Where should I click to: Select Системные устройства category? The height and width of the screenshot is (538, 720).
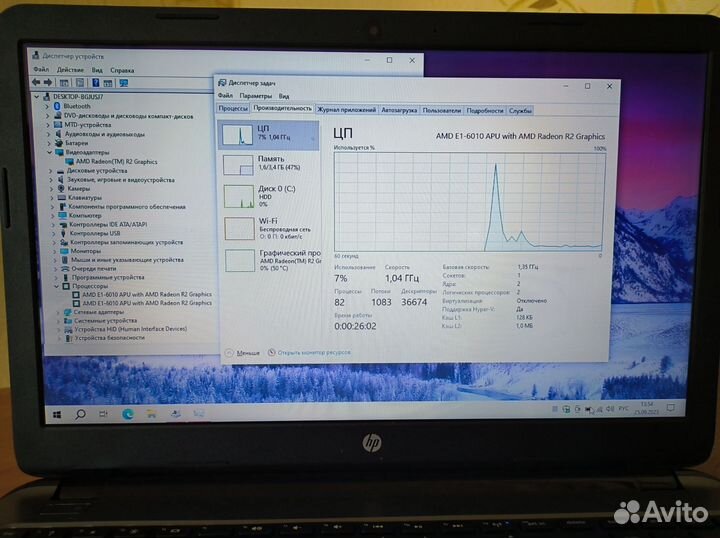pyautogui.click(x=106, y=320)
